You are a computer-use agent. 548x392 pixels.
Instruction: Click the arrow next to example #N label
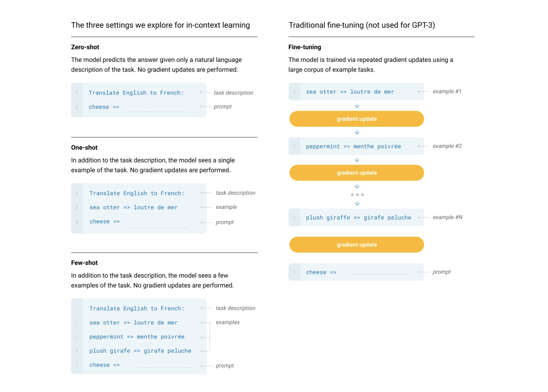[424, 218]
